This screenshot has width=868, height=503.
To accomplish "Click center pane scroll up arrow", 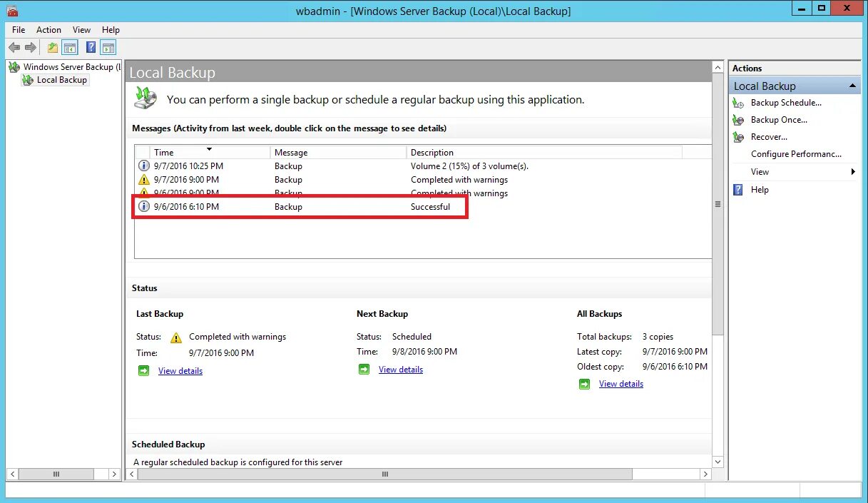I will (718, 67).
